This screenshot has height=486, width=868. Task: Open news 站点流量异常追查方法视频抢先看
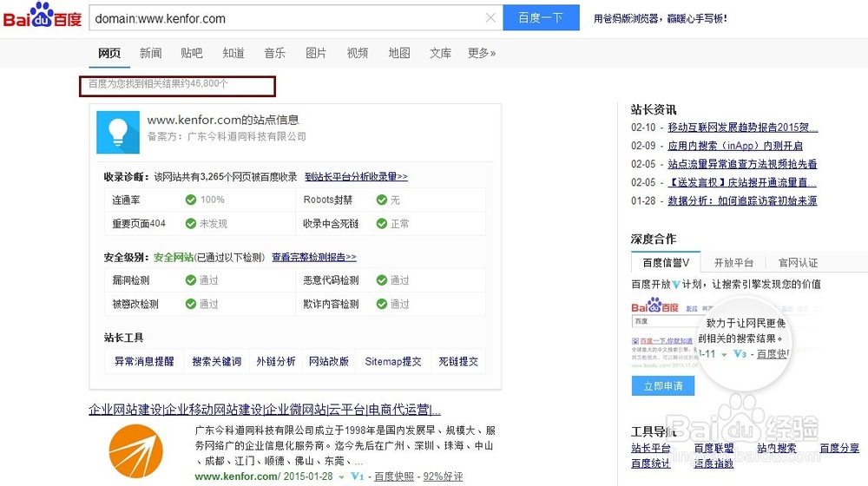tap(742, 164)
